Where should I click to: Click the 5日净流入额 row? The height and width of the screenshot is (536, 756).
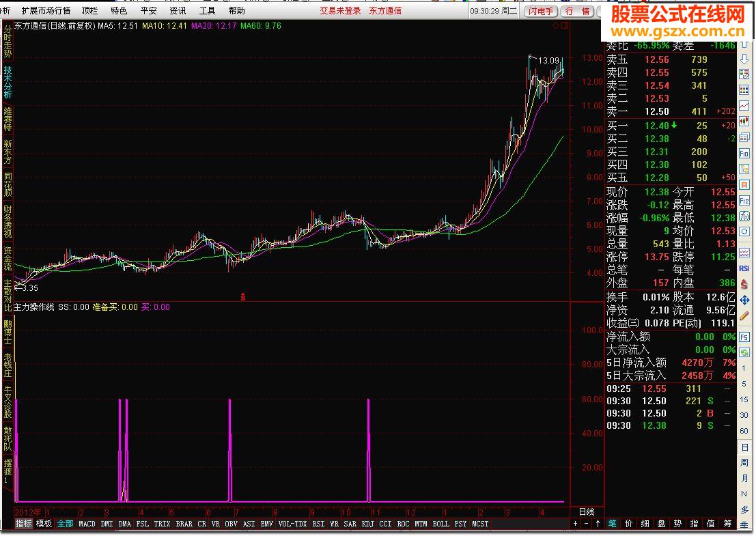click(x=671, y=363)
